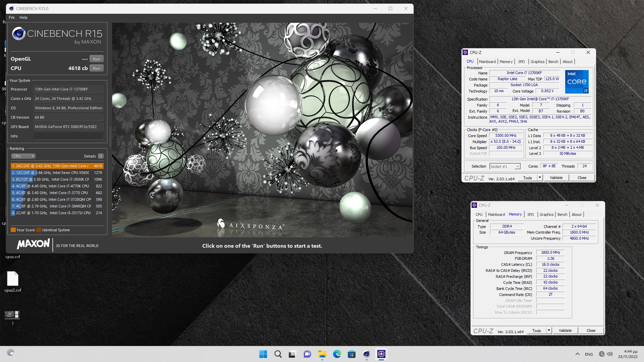The image size is (644, 362).
Task: Open Graphics tab in lower CPU-Z window
Action: pyautogui.click(x=546, y=215)
